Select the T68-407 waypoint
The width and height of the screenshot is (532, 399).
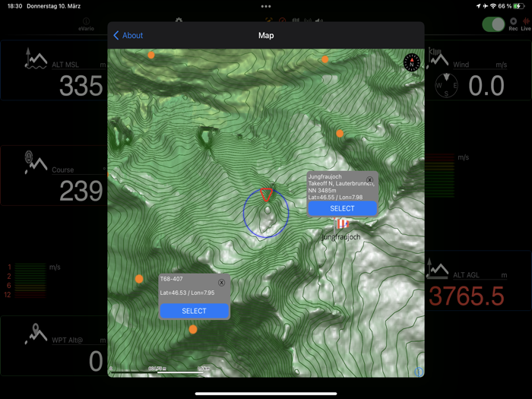194,311
